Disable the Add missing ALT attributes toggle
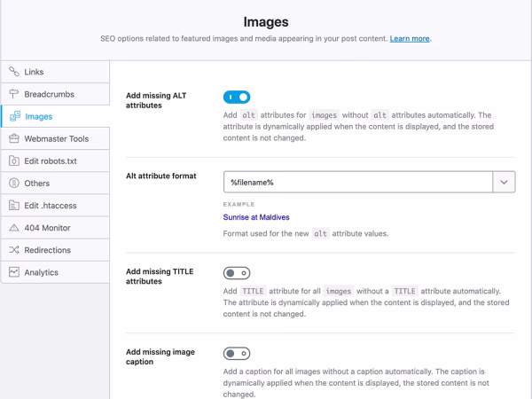532x399 pixels. pyautogui.click(x=237, y=97)
